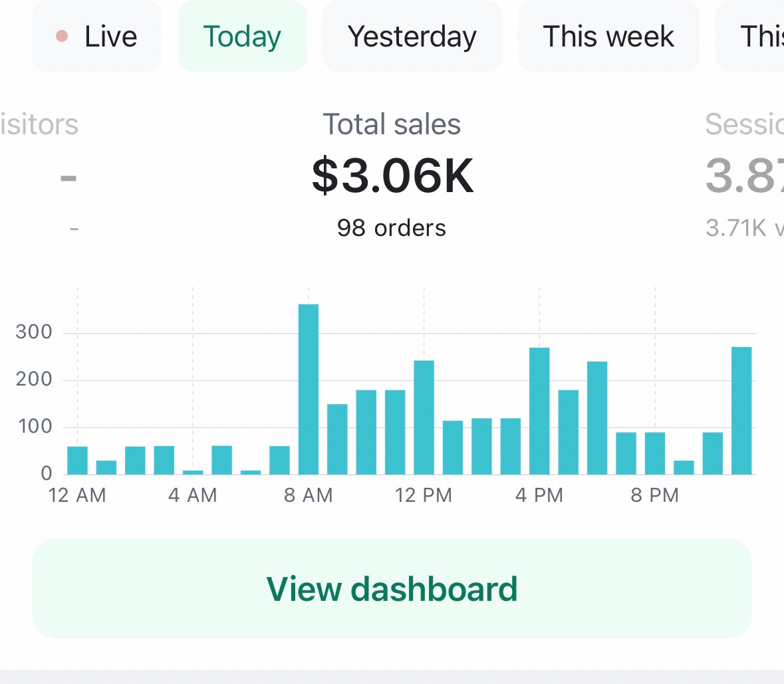Click the 300 y-axis label
The height and width of the screenshot is (684, 784).
click(x=34, y=332)
